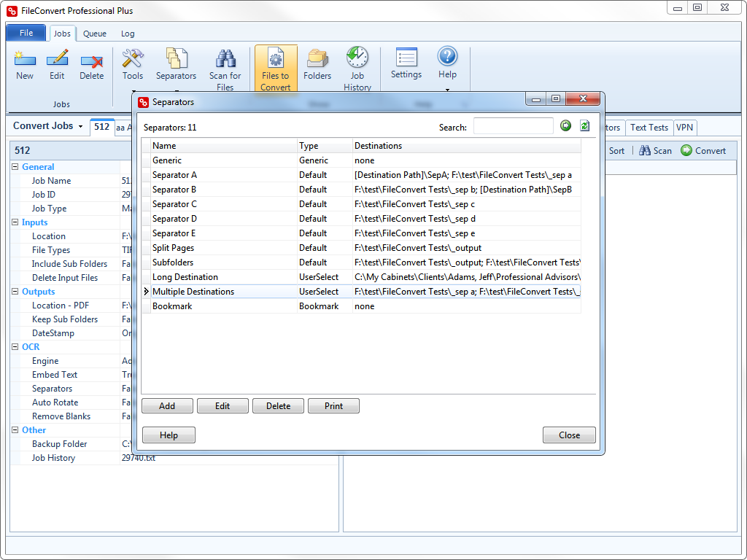Click the refresh icon beside Search
This screenshot has height=560, width=747.
(584, 125)
